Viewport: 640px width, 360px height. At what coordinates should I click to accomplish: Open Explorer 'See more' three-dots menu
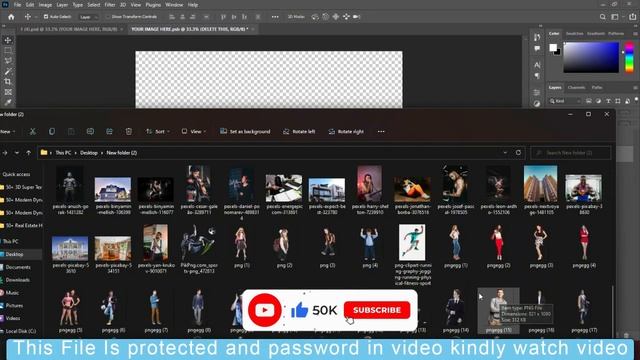point(381,131)
